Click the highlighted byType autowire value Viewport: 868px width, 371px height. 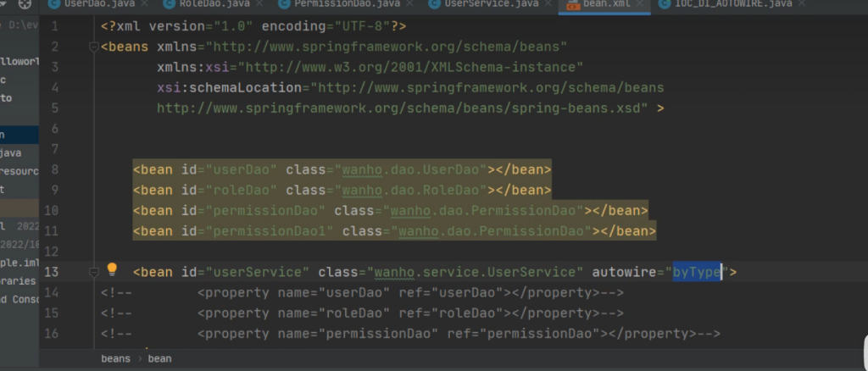pos(696,272)
